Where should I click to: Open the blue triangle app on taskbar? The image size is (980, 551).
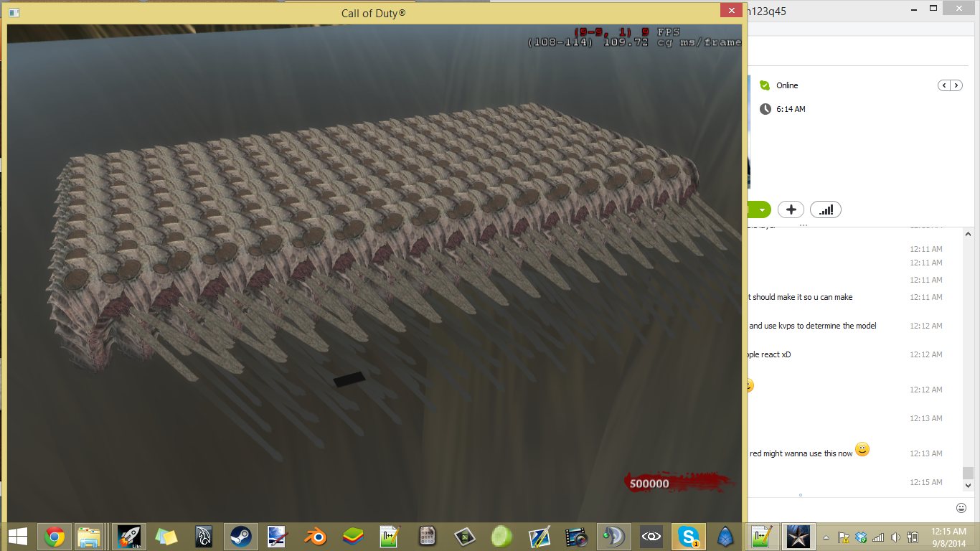point(725,536)
